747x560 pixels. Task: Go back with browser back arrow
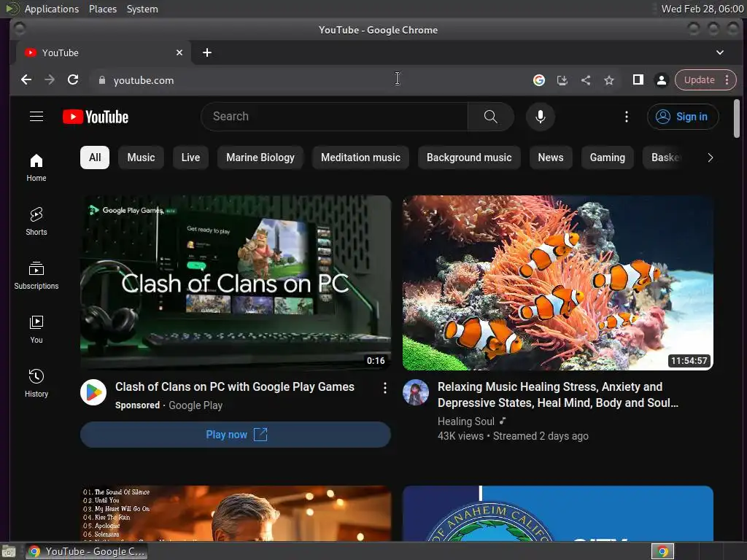tap(26, 79)
